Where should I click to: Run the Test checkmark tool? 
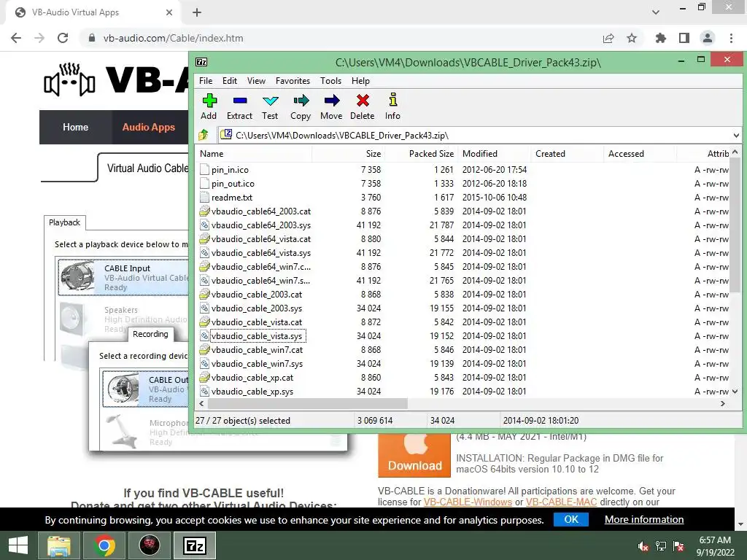pyautogui.click(x=270, y=101)
